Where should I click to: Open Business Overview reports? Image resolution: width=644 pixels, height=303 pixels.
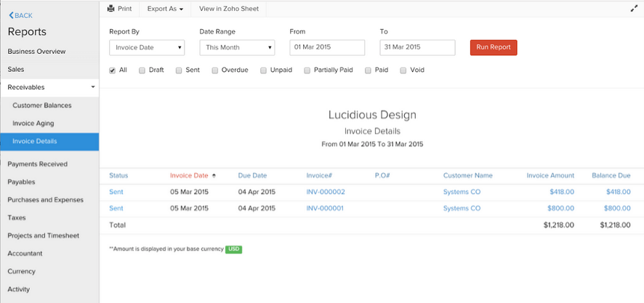click(36, 52)
